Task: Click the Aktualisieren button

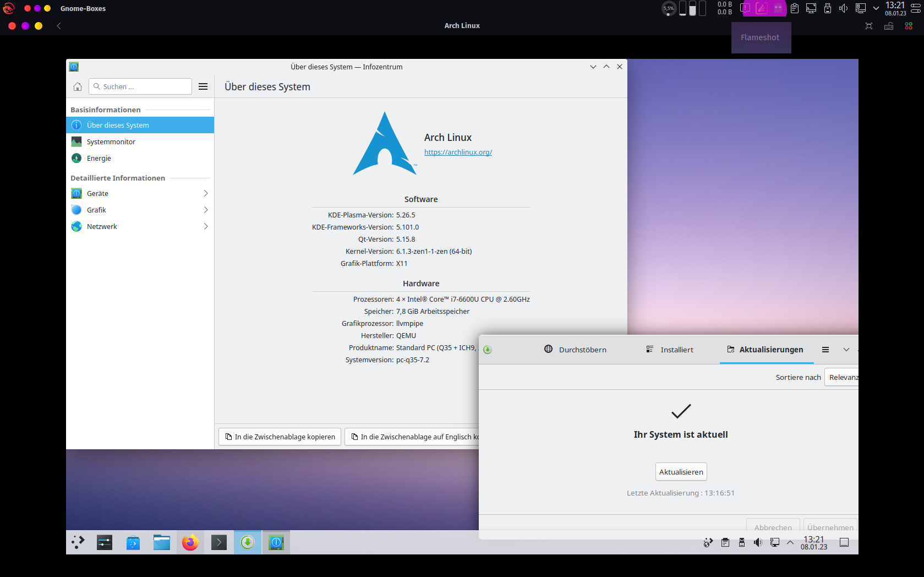Action: 681,472
